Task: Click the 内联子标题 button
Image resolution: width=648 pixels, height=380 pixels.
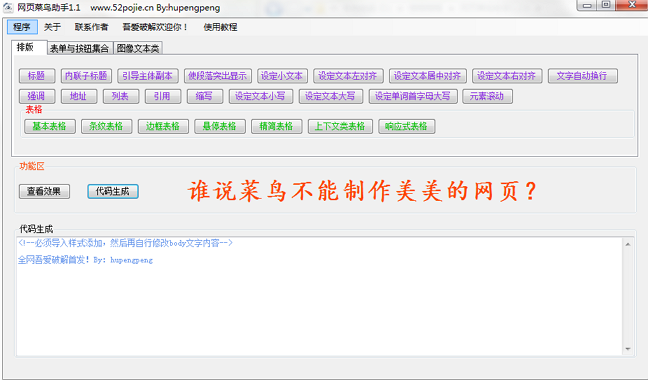Action: pyautogui.click(x=86, y=76)
